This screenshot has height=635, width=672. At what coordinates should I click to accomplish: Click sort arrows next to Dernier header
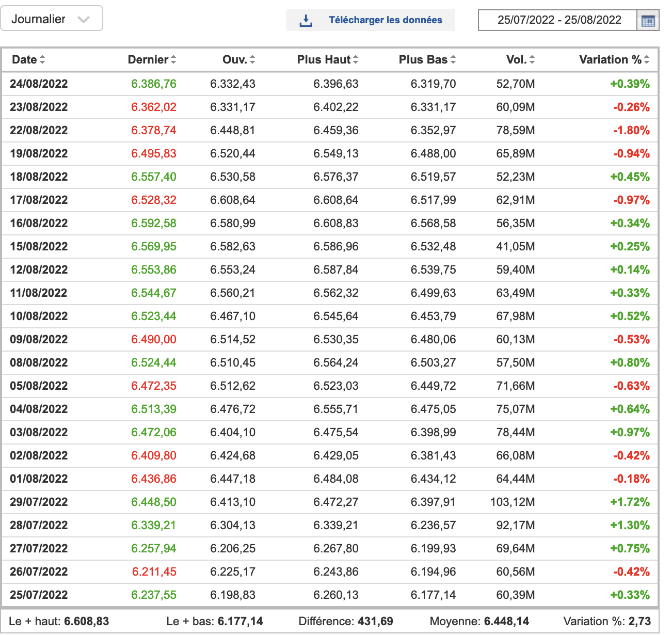click(x=173, y=60)
